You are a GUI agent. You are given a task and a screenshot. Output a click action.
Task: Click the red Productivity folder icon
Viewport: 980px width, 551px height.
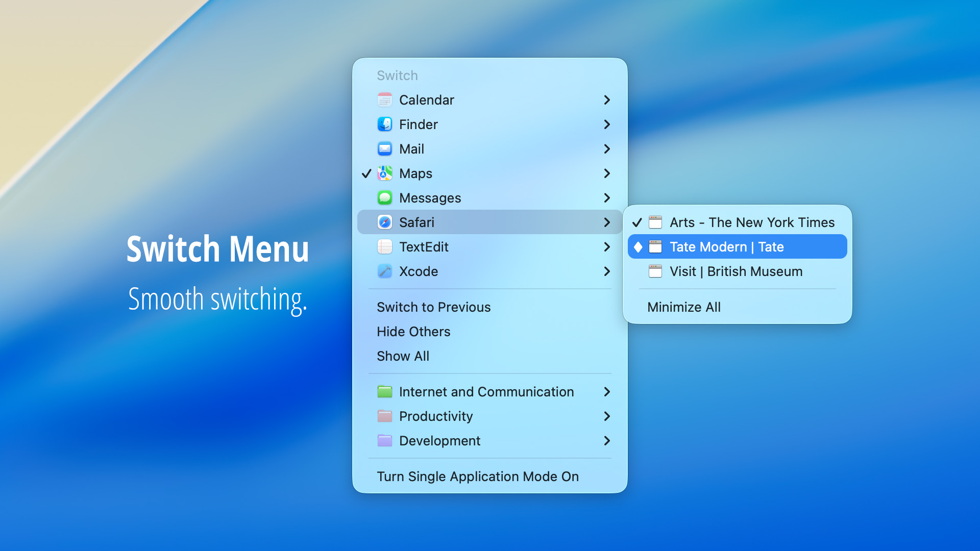[385, 416]
